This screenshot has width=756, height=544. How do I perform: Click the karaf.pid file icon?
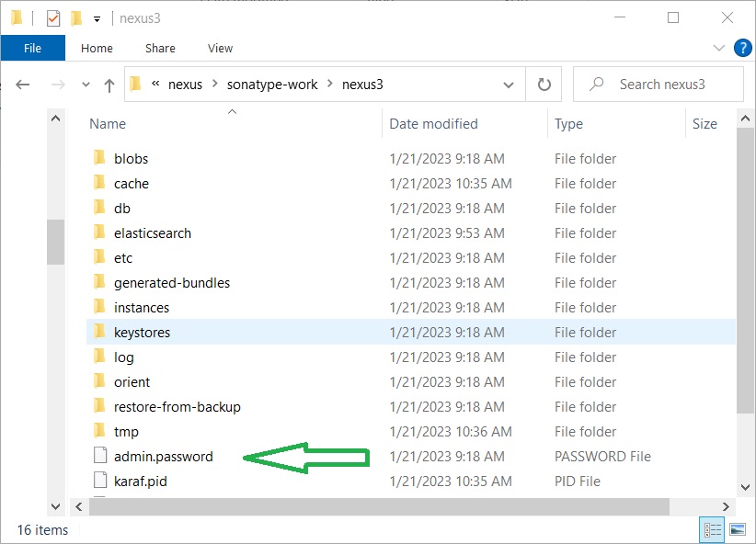coord(100,481)
